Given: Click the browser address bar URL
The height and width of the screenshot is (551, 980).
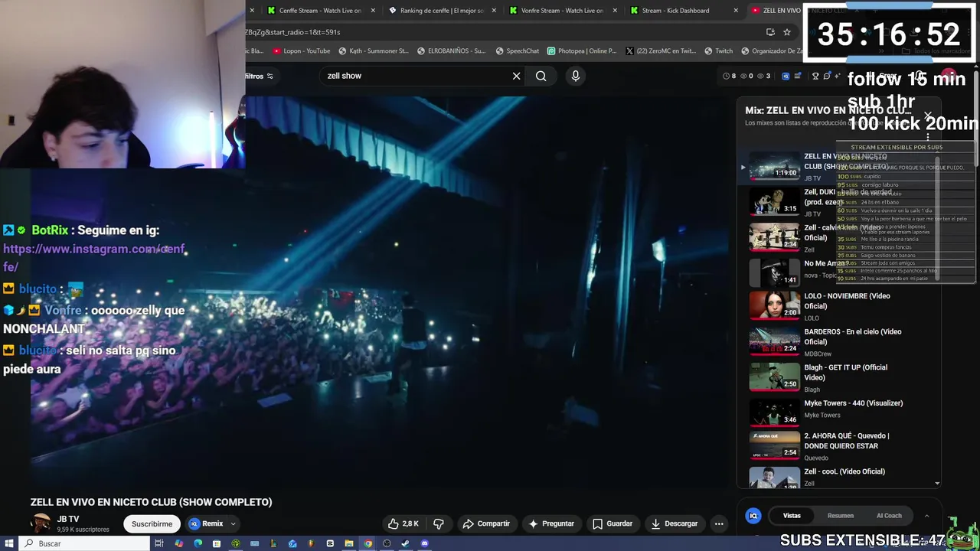Looking at the screenshot, I should (292, 32).
